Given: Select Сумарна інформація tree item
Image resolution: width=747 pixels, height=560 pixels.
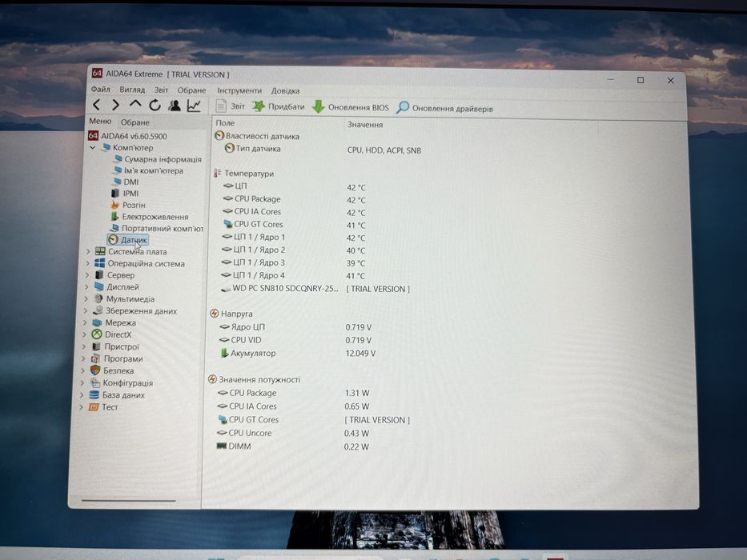Looking at the screenshot, I should (x=158, y=159).
